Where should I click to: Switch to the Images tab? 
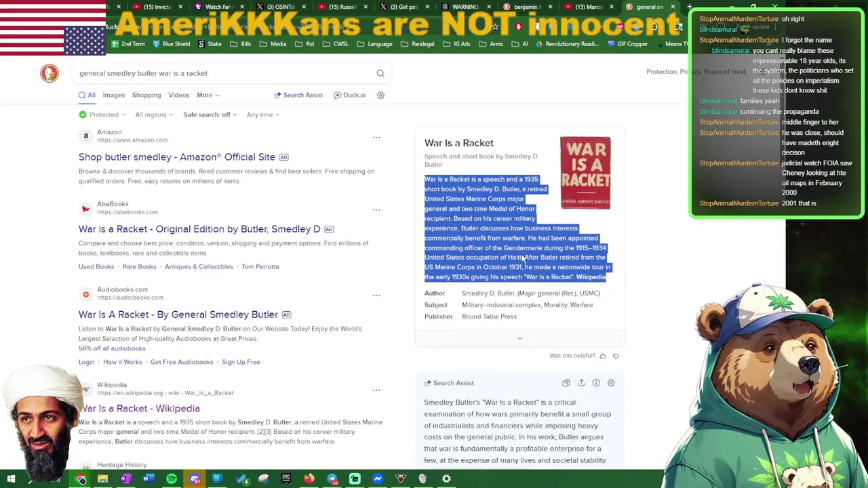tap(113, 96)
